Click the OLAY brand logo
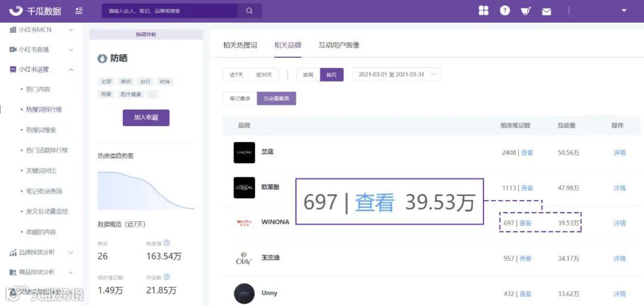 (x=244, y=258)
